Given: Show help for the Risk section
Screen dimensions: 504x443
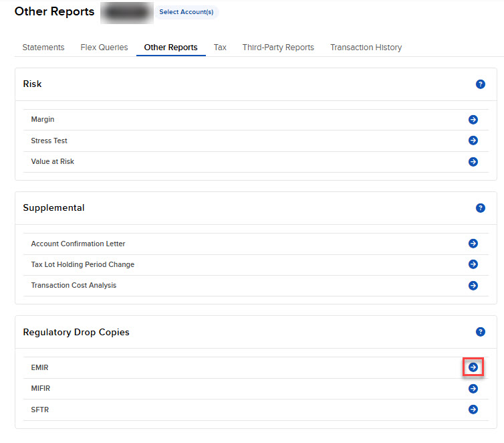Looking at the screenshot, I should pyautogui.click(x=480, y=84).
